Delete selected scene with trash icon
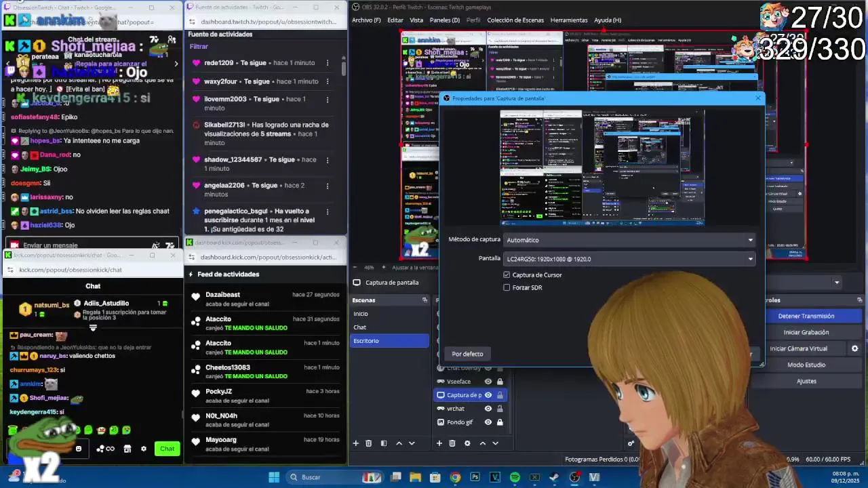Viewport: 868px width, 488px height. [368, 443]
